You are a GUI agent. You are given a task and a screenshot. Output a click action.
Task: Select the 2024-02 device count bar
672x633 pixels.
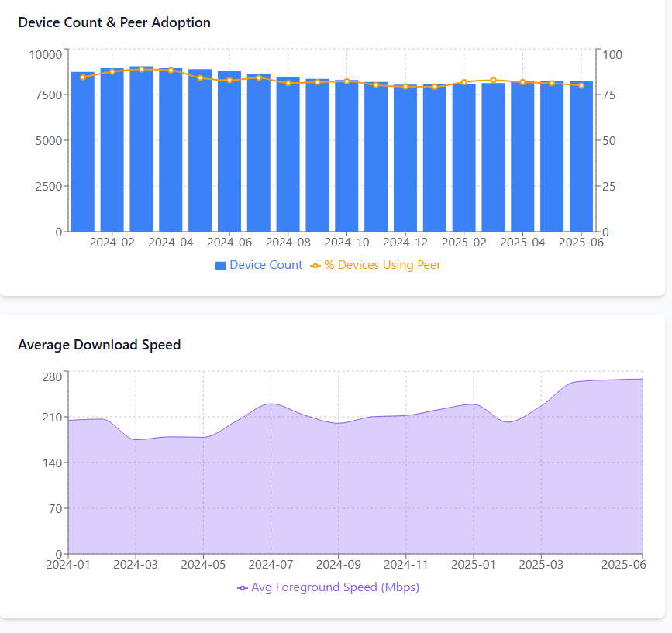(112, 155)
